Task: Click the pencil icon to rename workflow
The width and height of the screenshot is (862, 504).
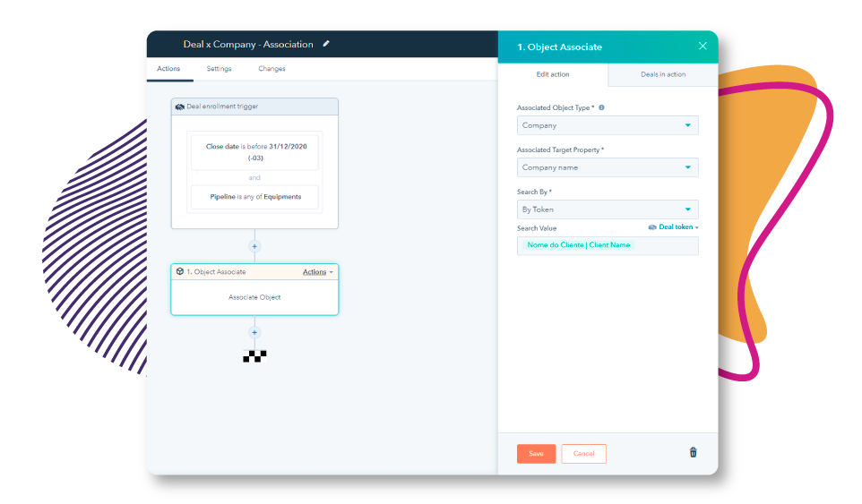Action: pos(326,44)
